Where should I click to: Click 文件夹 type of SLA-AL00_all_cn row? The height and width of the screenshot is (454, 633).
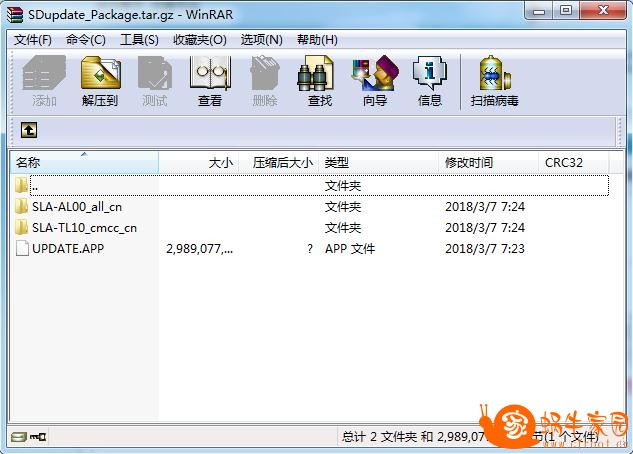pyautogui.click(x=343, y=207)
